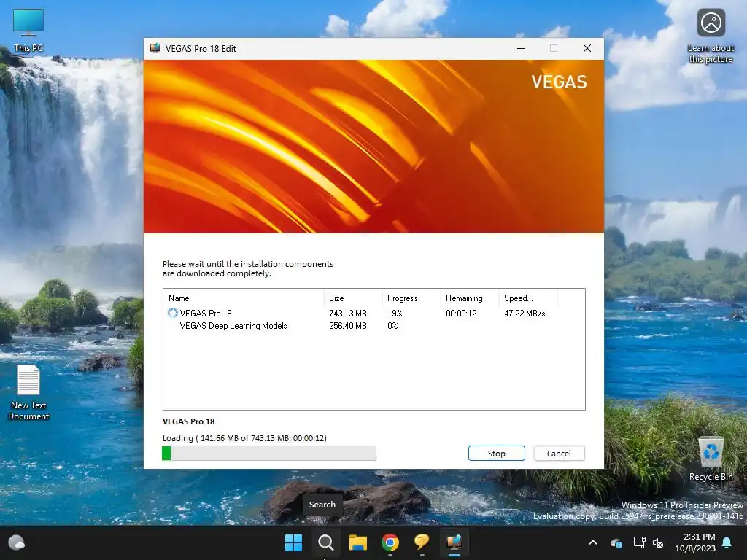This screenshot has height=560, width=747.
Task: Select the Recycle Bin desktop icon
Action: [x=711, y=459]
